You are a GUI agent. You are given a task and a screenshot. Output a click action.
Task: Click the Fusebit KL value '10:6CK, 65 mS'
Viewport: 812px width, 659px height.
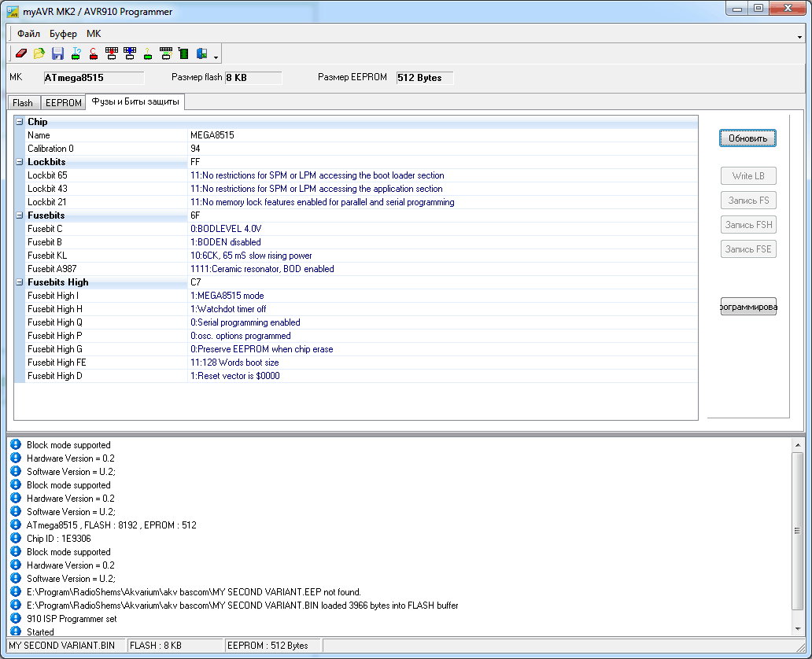[251, 256]
